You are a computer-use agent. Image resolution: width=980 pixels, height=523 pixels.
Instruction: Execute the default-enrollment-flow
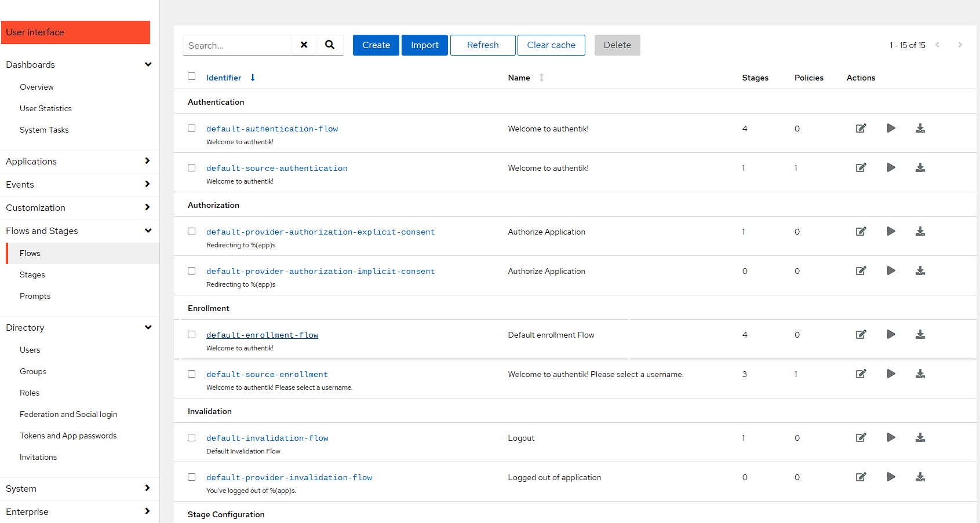pyautogui.click(x=891, y=335)
